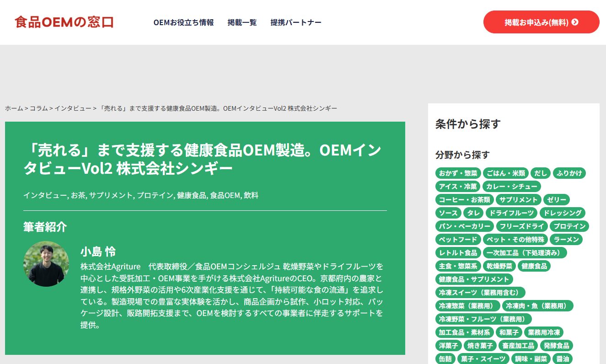Click the 発酵食品 tag
Viewport: 606px width, 364px height.
tap(556, 346)
